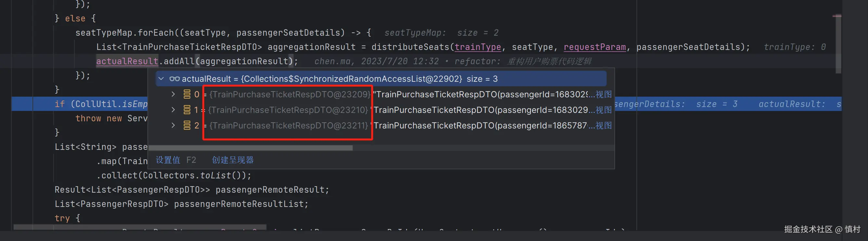Click the list element icon for index 0
The height and width of the screenshot is (241, 868).
click(187, 94)
